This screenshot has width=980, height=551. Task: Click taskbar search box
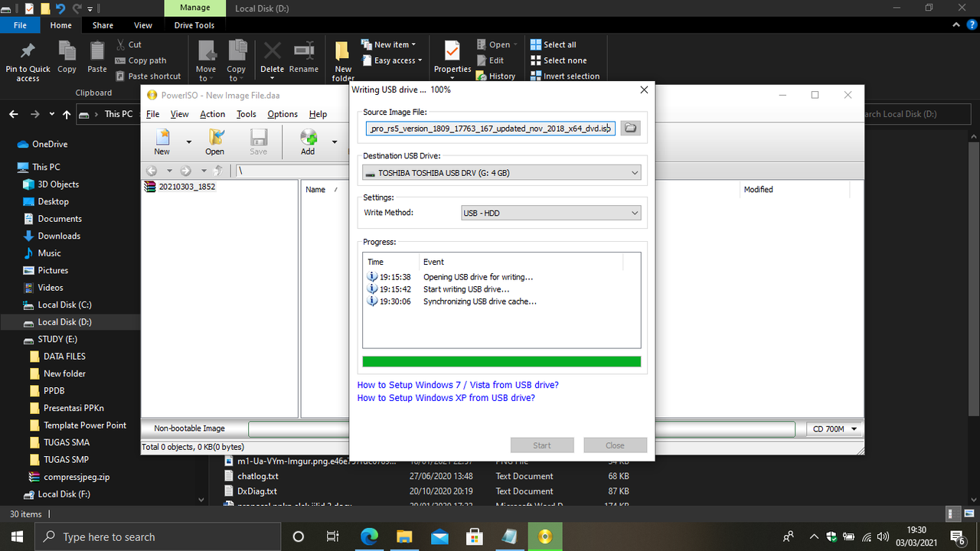(x=158, y=536)
